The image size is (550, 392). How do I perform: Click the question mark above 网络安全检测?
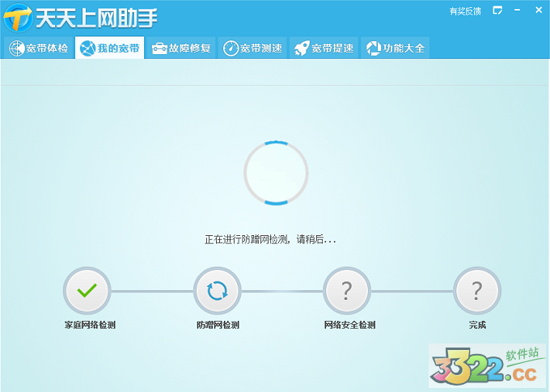[347, 291]
